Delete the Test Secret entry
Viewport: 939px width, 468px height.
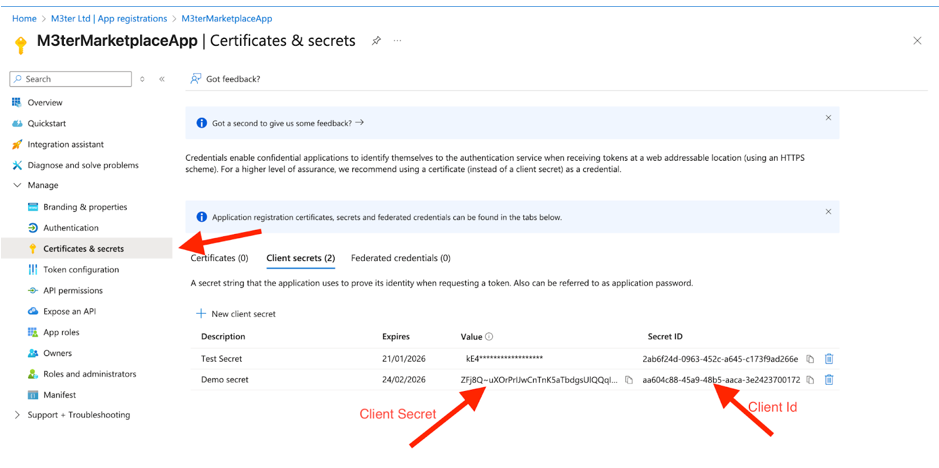point(829,359)
